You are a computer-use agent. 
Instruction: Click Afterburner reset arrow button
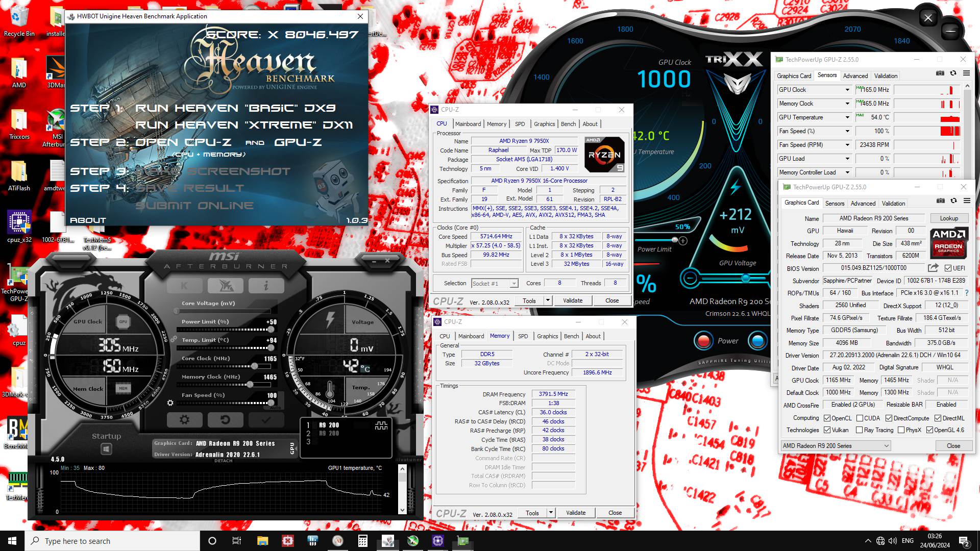pos(225,420)
